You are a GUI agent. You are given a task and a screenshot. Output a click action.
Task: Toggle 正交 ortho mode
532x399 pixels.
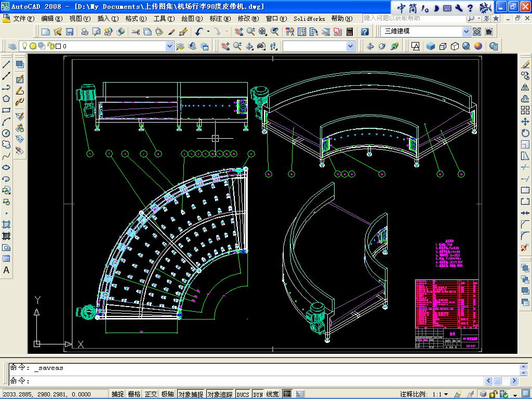151,394
